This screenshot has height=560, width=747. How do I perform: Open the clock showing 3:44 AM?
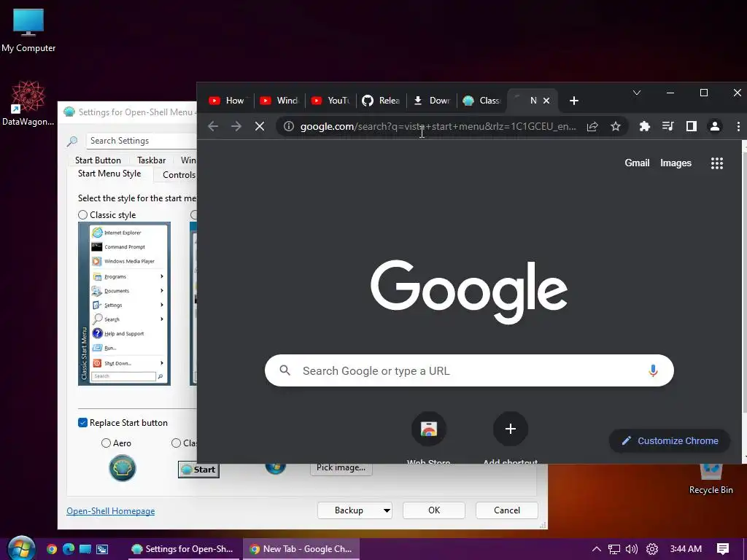686,549
